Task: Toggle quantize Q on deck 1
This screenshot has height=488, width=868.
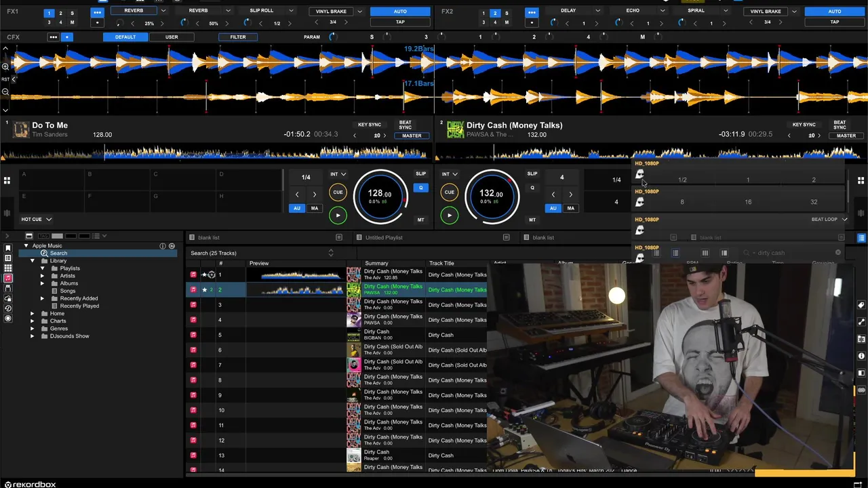Action: [420, 188]
